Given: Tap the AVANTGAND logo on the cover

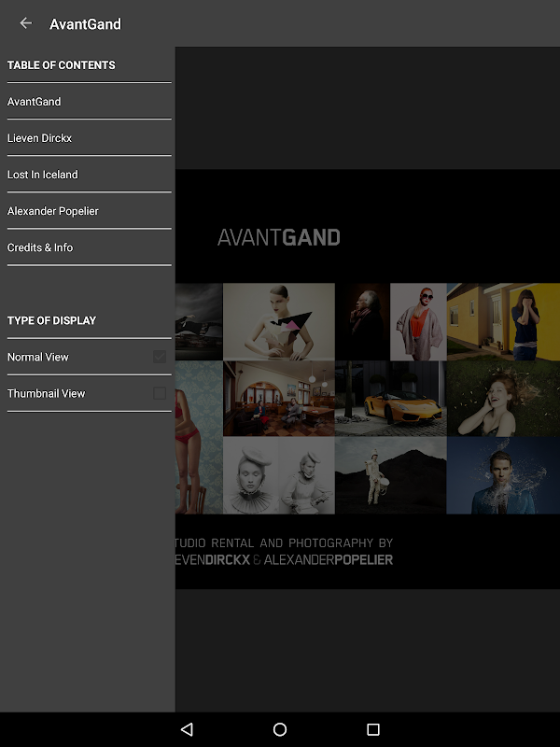Looking at the screenshot, I should pyautogui.click(x=278, y=237).
